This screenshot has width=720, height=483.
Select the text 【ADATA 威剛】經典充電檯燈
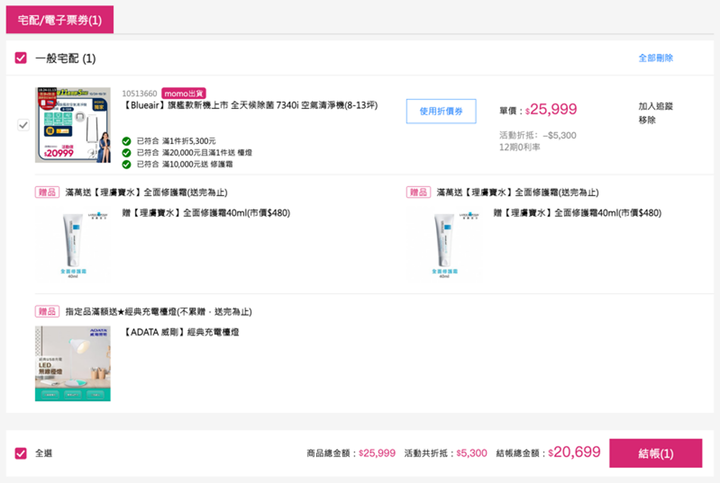click(180, 332)
